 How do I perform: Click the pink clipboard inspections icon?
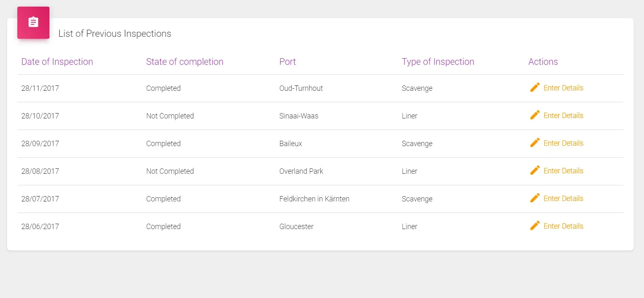click(x=33, y=22)
